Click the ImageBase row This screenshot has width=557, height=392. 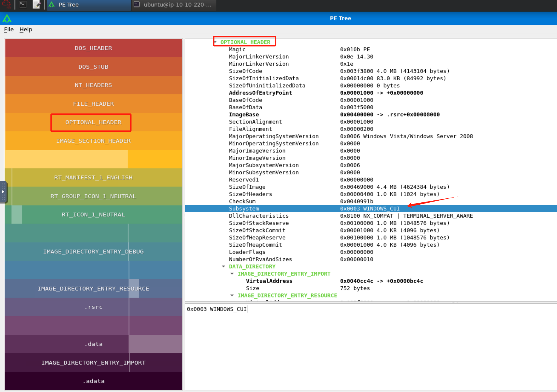[371, 115]
